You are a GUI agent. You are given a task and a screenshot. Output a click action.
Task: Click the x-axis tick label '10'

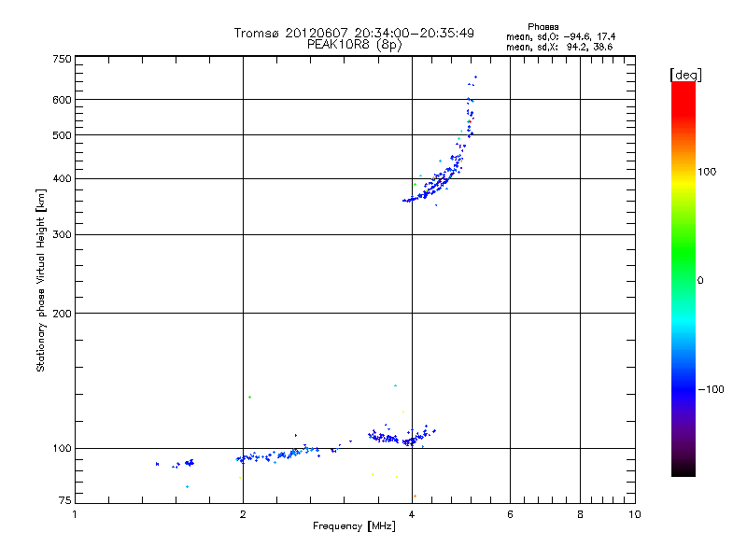(x=635, y=515)
